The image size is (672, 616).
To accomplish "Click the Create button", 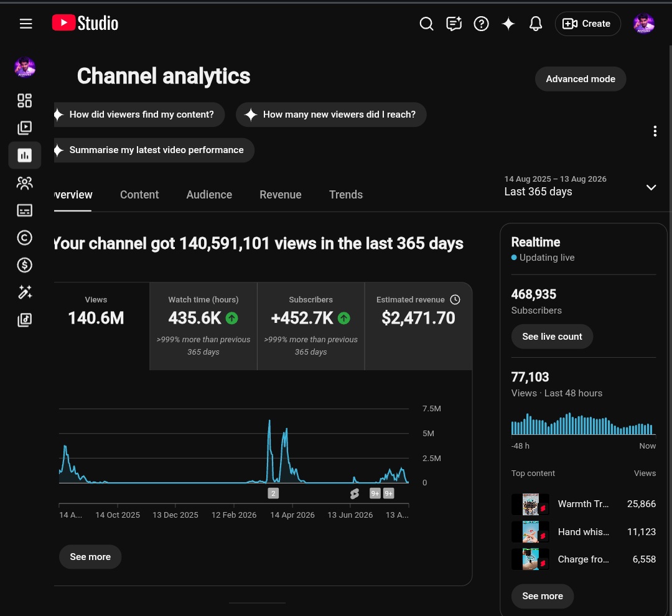I will pyautogui.click(x=587, y=24).
